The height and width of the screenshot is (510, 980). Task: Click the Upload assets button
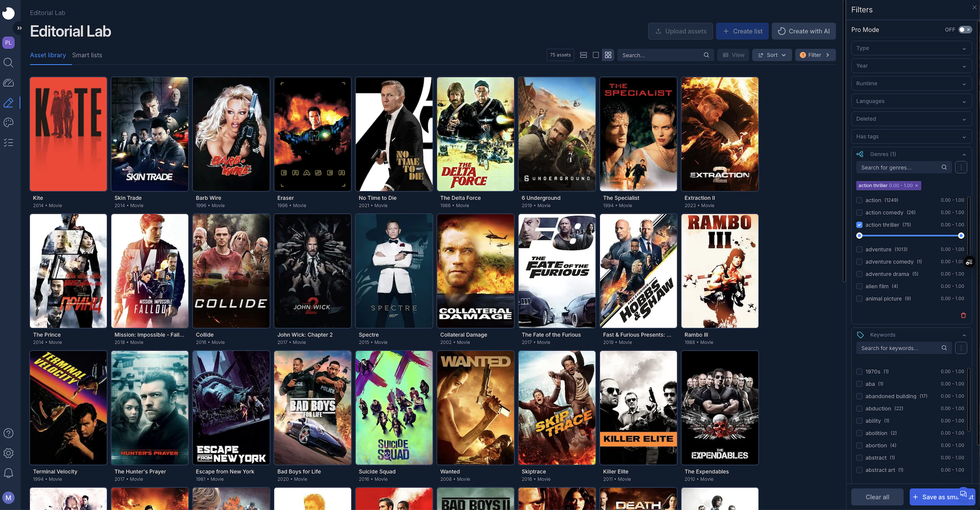tap(680, 31)
